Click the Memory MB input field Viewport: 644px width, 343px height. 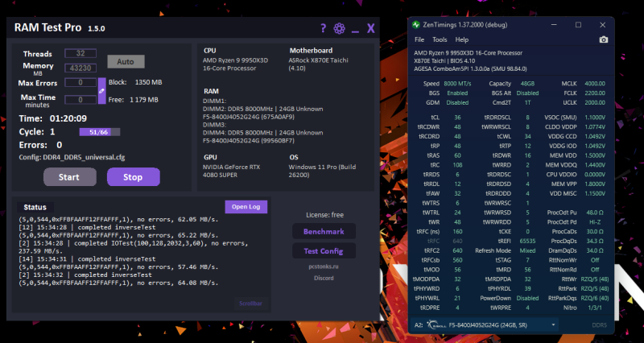(x=80, y=68)
